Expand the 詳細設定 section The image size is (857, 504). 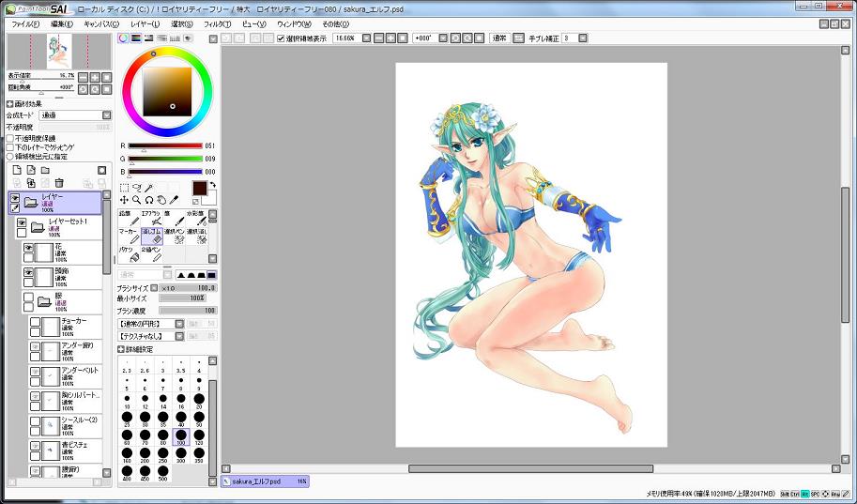click(122, 349)
